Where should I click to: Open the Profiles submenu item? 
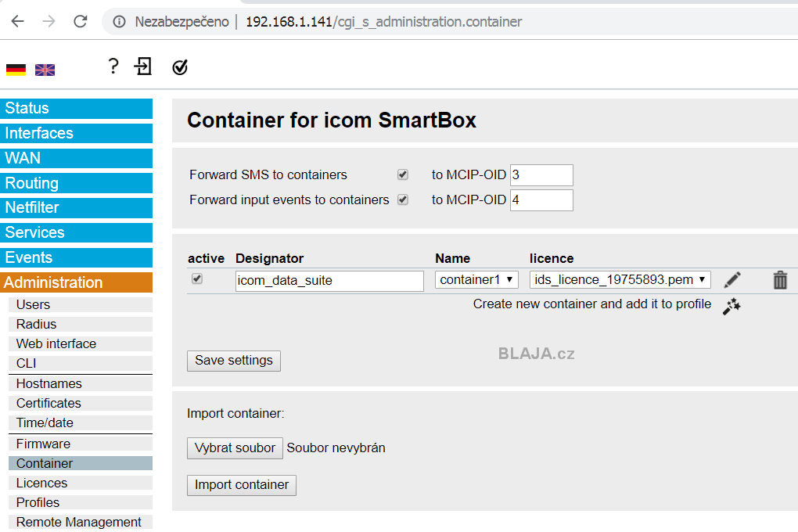coord(81,502)
